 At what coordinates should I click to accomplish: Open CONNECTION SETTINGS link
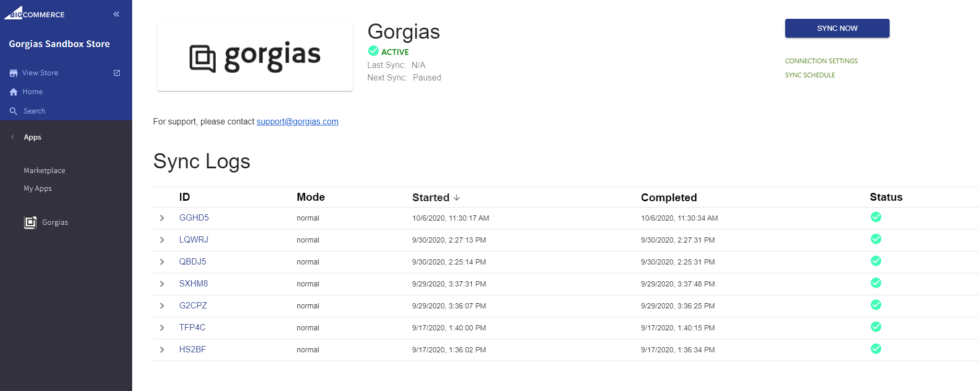click(821, 61)
